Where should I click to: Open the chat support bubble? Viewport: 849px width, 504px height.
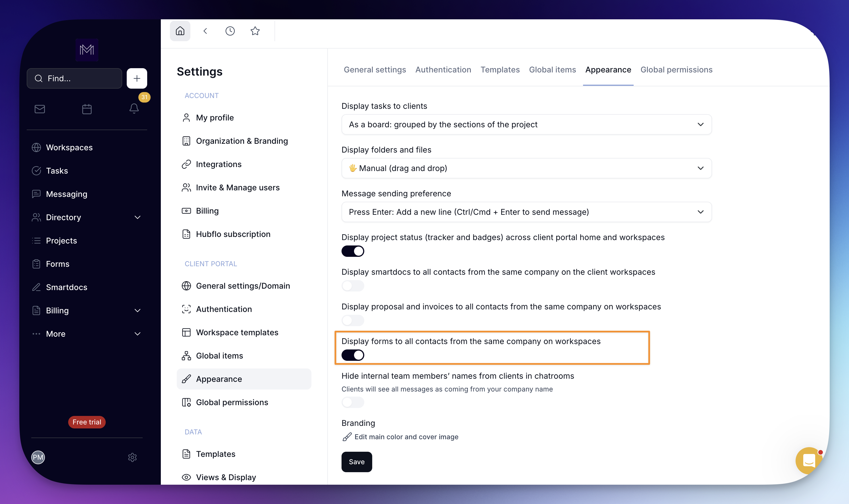pos(809,461)
